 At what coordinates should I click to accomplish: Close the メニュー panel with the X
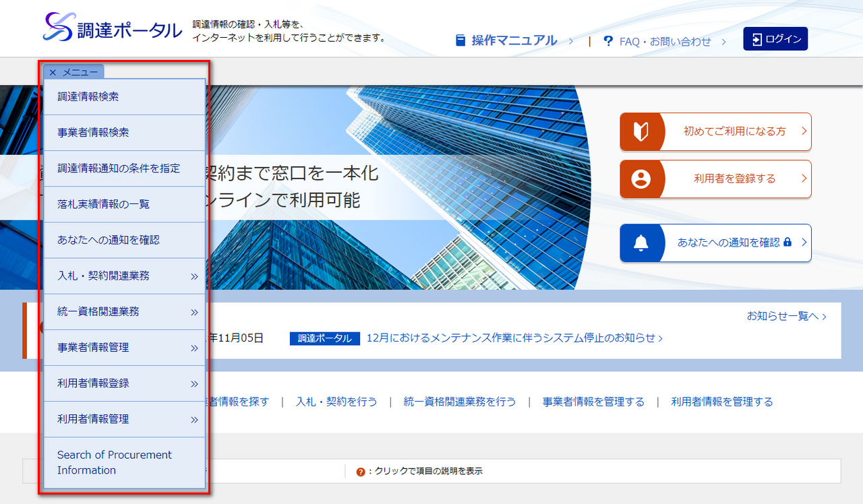tap(53, 72)
